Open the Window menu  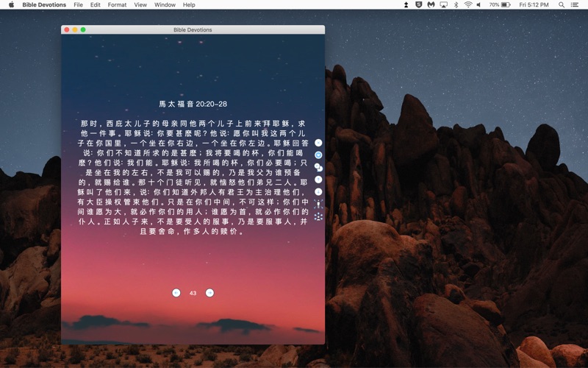tap(165, 5)
